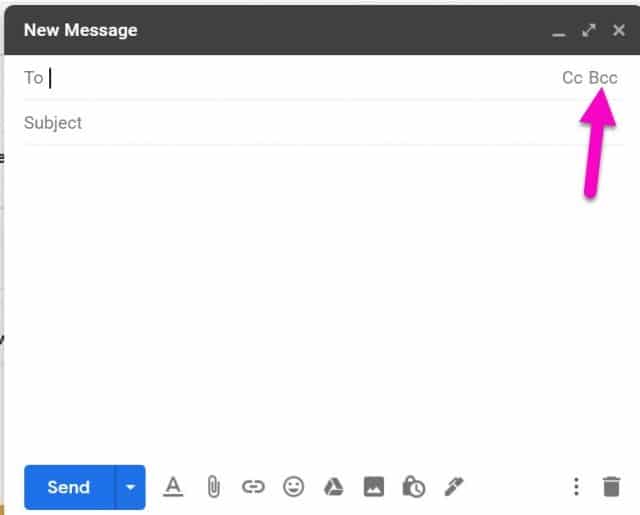Screen dimensions: 640x515
Task: Click the message body area
Action: [x=320, y=300]
